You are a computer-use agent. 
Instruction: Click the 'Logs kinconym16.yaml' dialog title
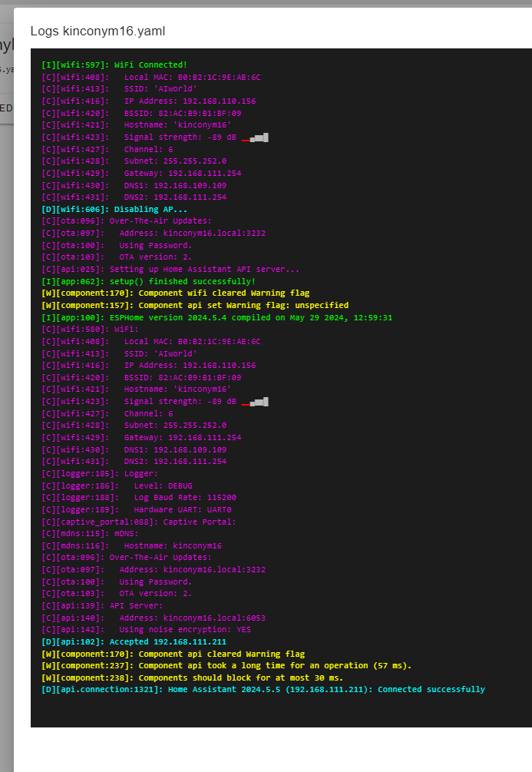(x=97, y=31)
